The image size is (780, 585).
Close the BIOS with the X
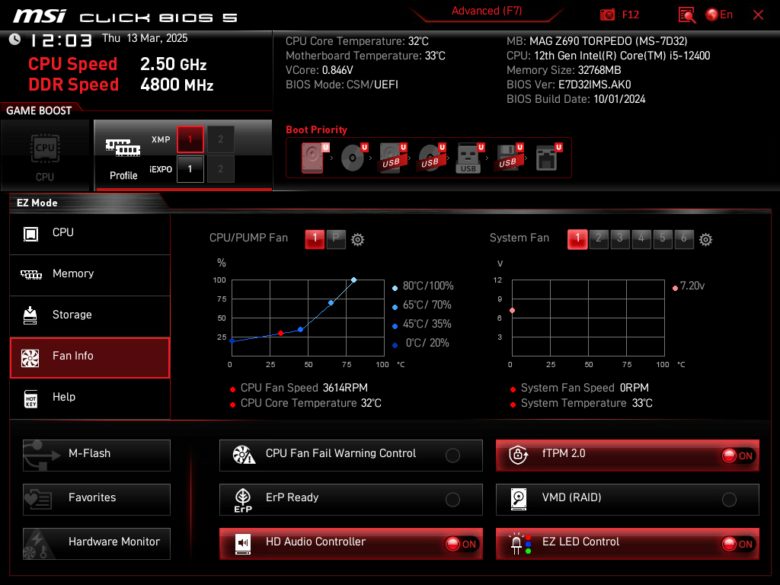[x=758, y=15]
